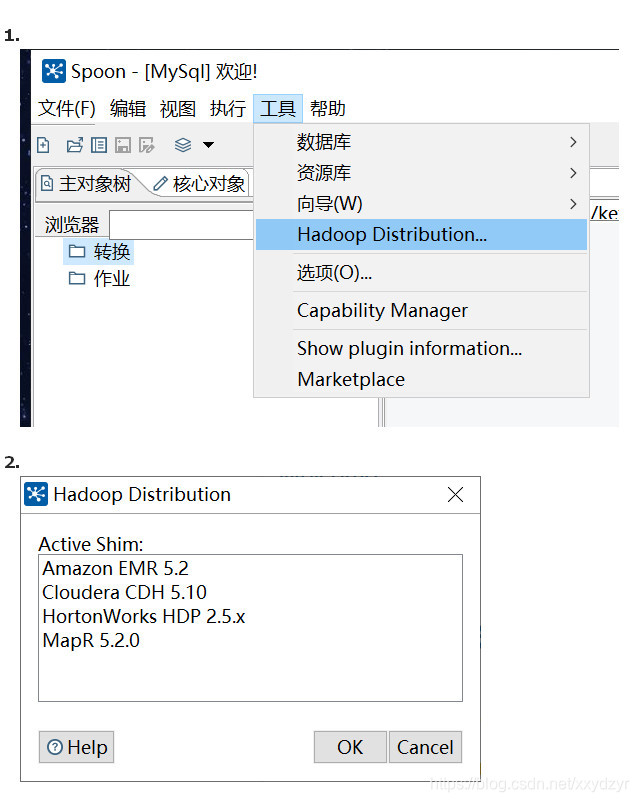Click the Hadoop Distribution dialog logo icon

36,494
